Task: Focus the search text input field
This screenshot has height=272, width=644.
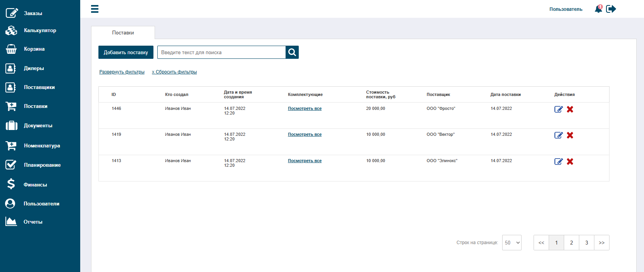Action: click(x=222, y=52)
